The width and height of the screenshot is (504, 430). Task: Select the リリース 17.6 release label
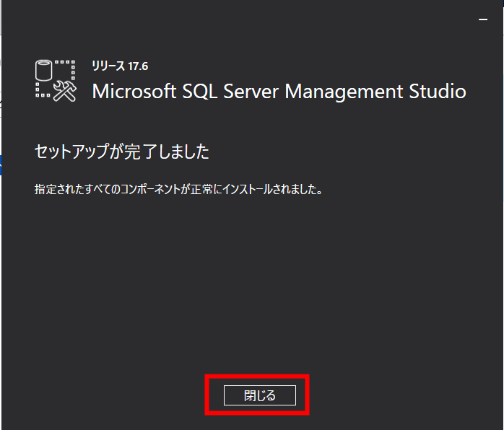(x=120, y=66)
